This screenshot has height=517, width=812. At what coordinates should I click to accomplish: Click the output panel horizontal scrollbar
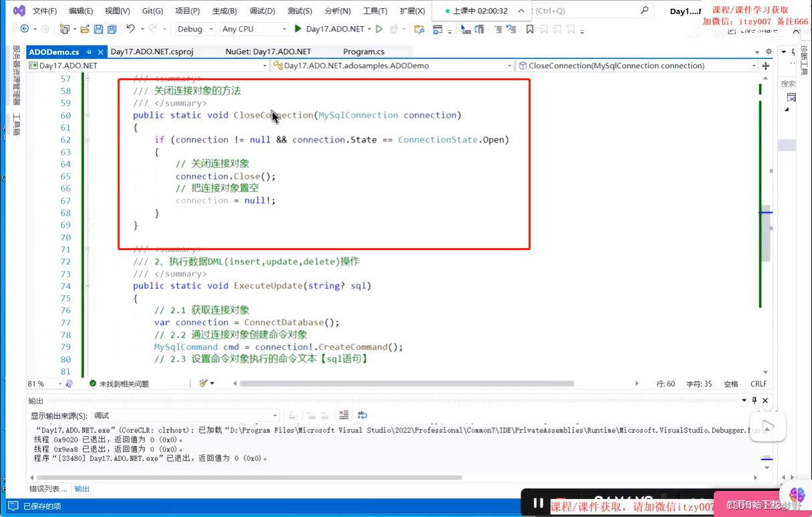[x=248, y=478]
